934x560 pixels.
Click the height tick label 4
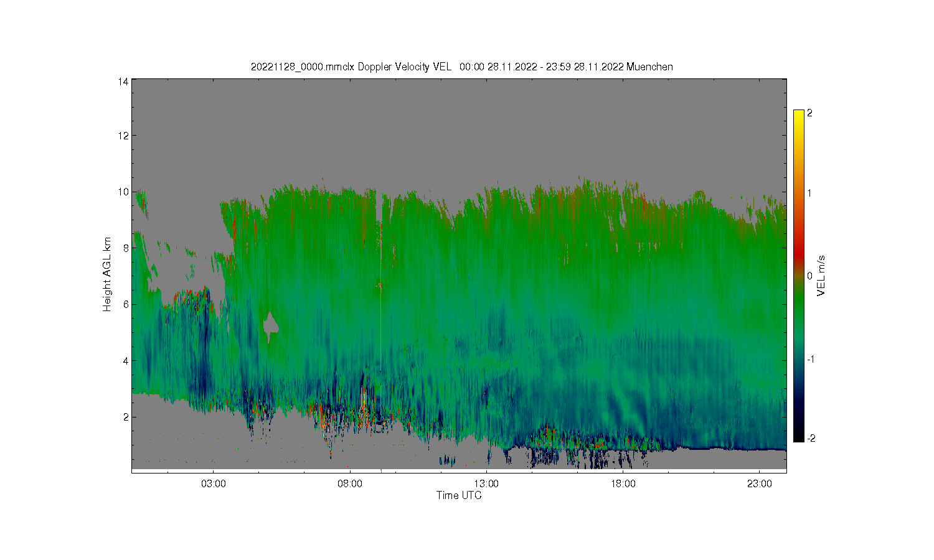coord(126,360)
